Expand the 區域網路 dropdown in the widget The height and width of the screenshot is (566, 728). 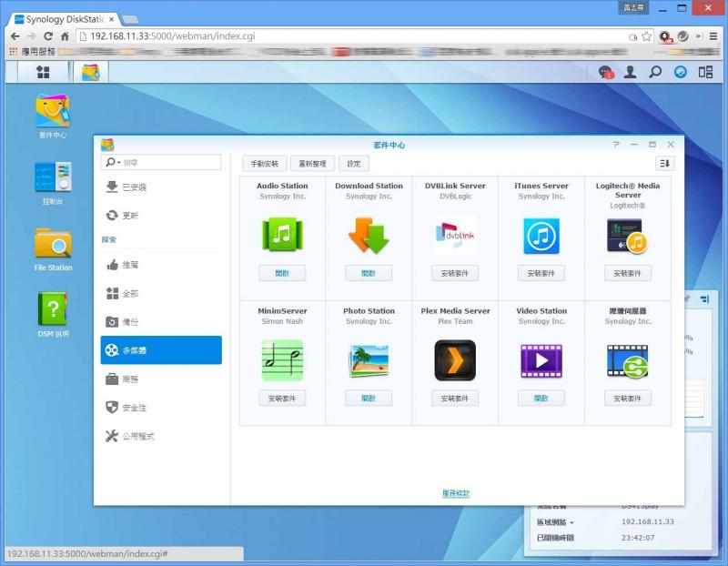pyautogui.click(x=571, y=523)
